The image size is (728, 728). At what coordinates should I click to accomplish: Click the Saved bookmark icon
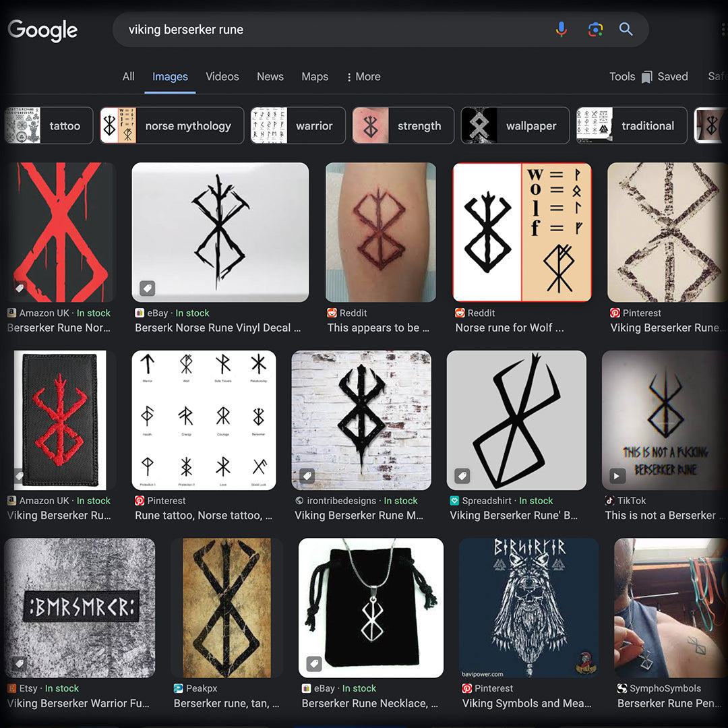[647, 77]
